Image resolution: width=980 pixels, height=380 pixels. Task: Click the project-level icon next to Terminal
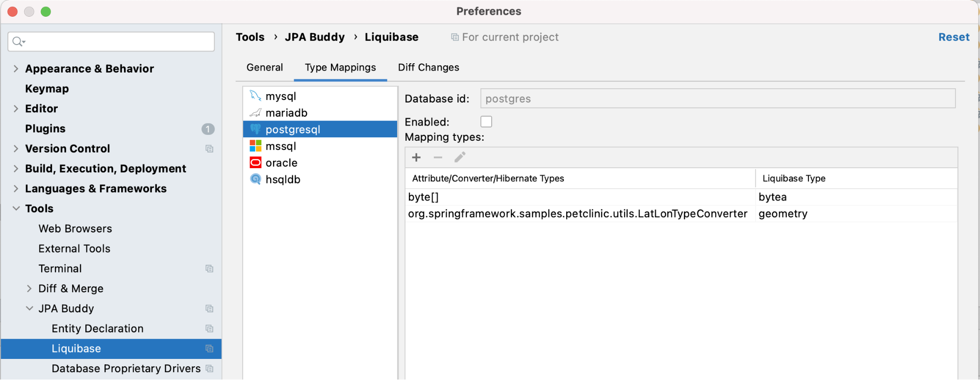tap(209, 269)
